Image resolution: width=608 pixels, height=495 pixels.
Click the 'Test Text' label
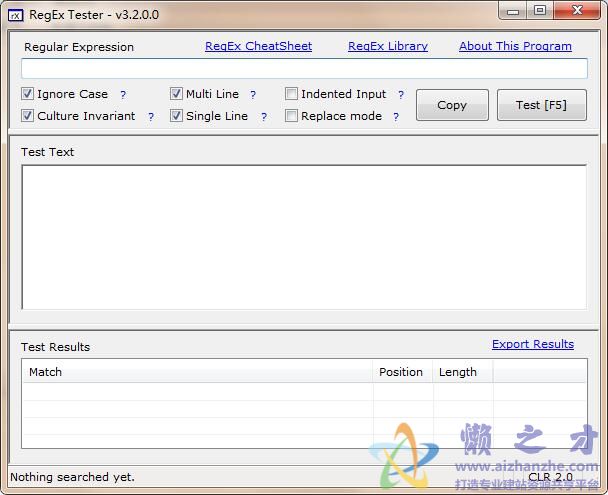coord(47,152)
